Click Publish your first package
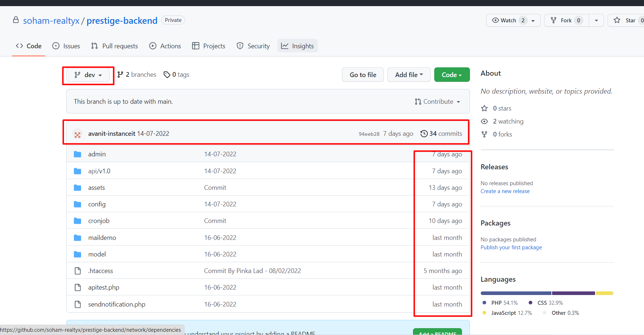Viewport: 644px width, 335px height. (x=511, y=247)
